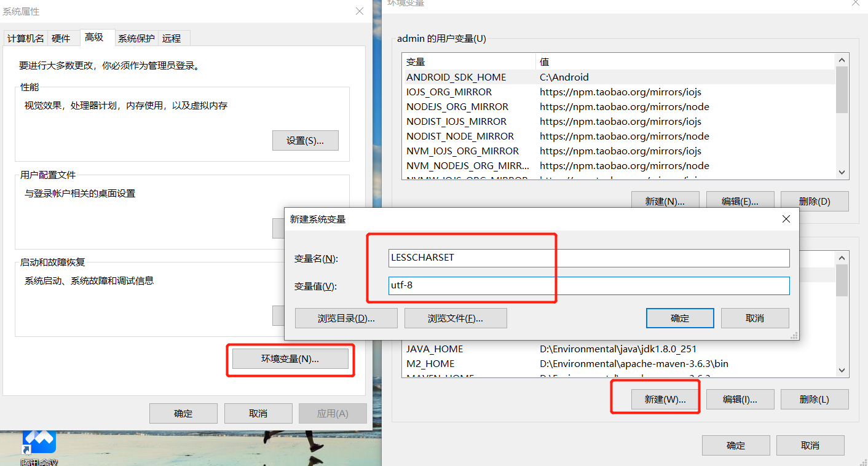Click scroll-up arrow of user variables list
The height and width of the screenshot is (466, 868).
click(842, 60)
